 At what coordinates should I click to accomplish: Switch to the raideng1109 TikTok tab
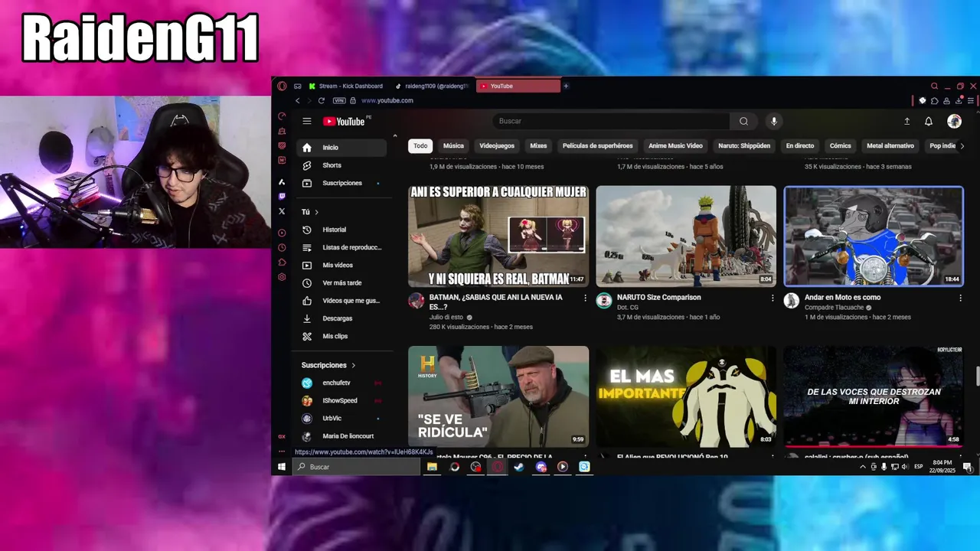click(x=432, y=86)
